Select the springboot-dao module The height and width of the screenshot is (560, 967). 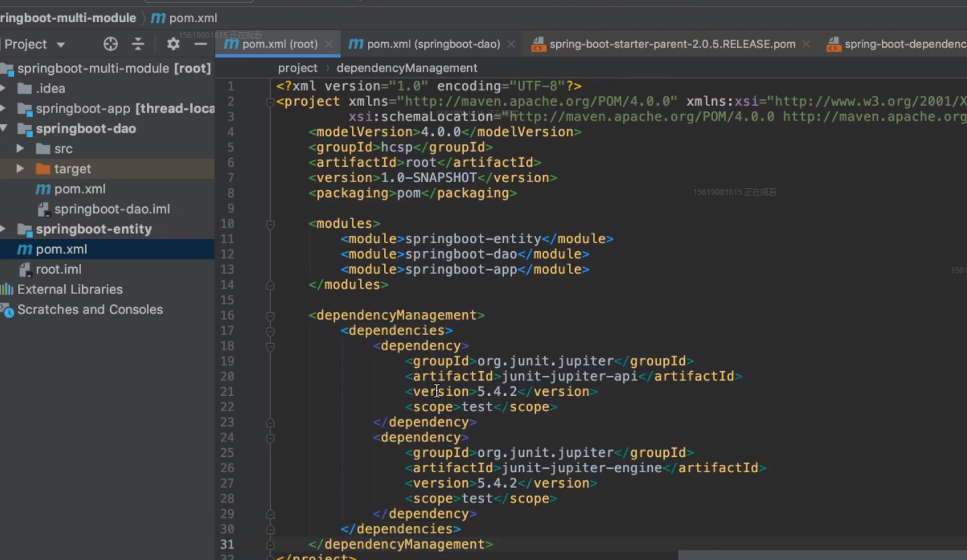coord(86,129)
